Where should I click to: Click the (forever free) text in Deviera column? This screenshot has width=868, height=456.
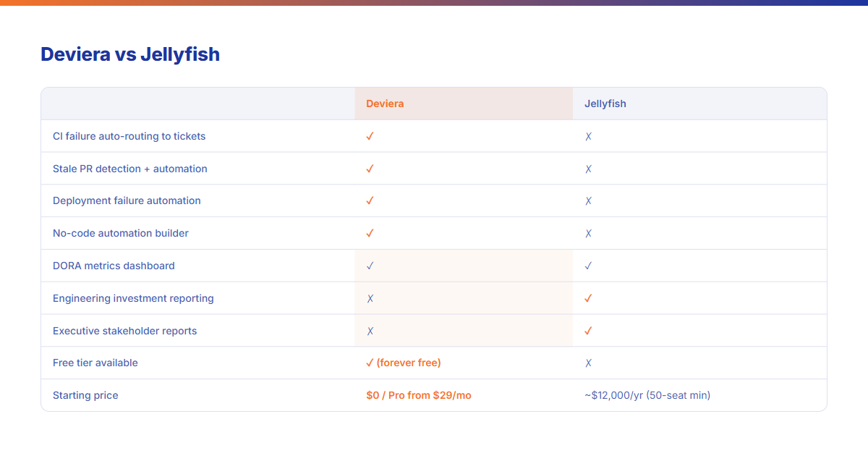[x=409, y=363]
